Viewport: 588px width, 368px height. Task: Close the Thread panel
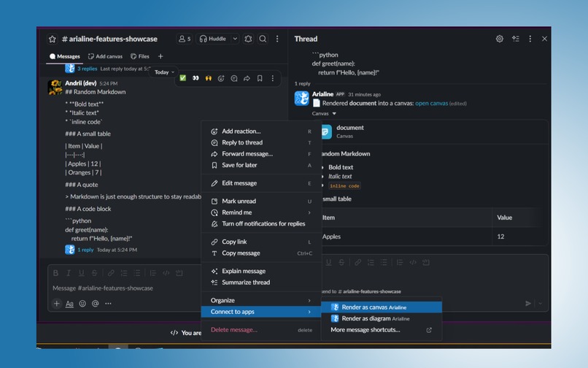tap(544, 39)
